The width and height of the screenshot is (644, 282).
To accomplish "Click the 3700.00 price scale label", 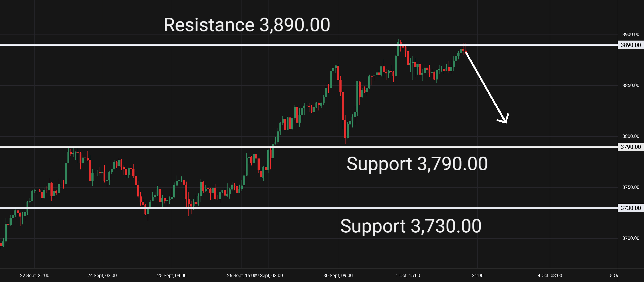I will (631, 238).
